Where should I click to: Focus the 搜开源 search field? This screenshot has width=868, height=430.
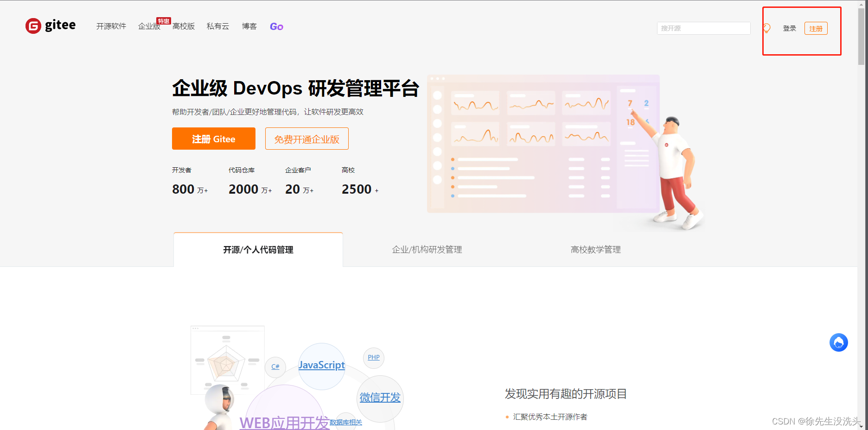[703, 28]
